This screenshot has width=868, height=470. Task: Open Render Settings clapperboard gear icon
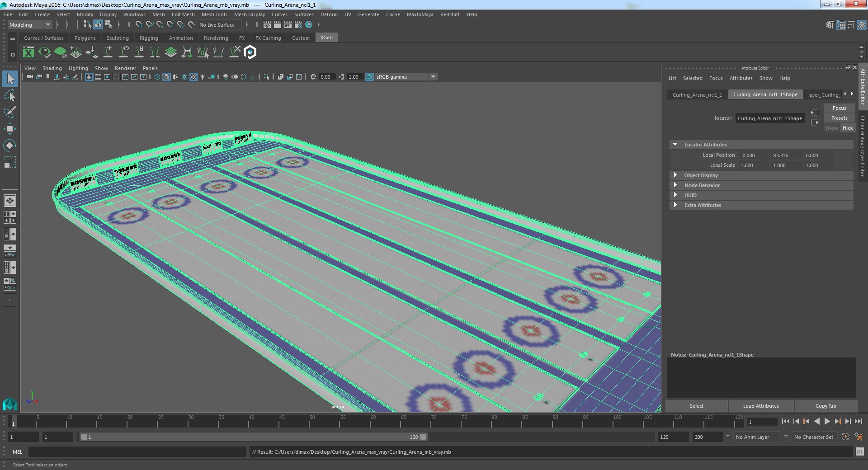(298, 25)
